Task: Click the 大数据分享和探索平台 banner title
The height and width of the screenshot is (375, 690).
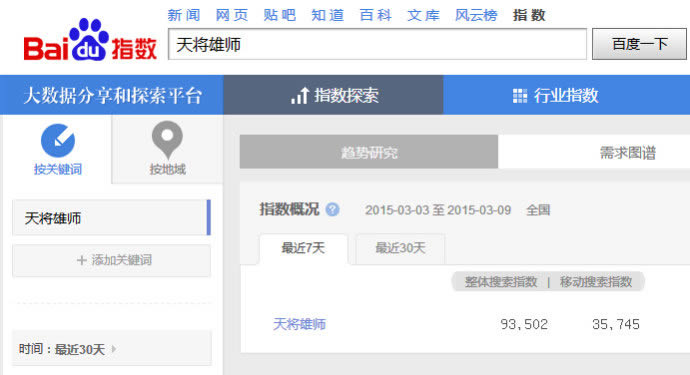Action: pos(113,96)
